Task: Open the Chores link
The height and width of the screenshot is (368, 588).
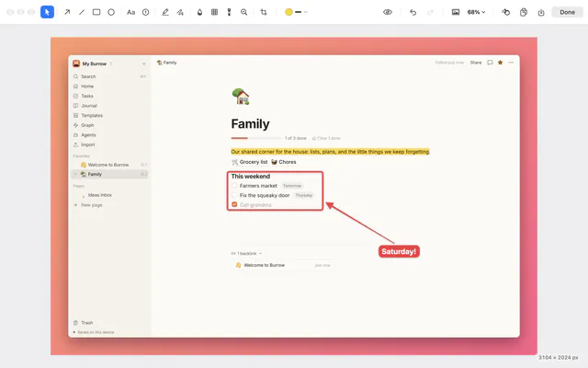Action: (x=284, y=162)
